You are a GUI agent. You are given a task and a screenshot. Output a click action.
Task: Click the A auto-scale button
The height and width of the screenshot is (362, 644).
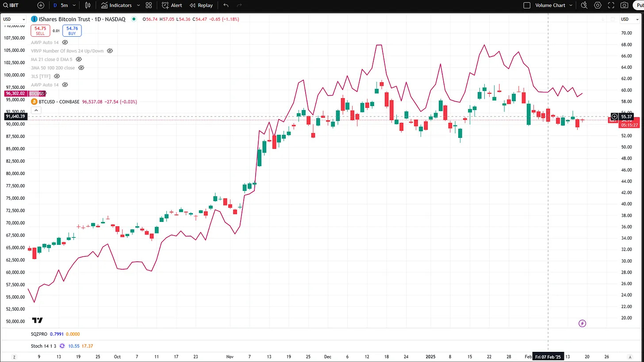(630, 357)
